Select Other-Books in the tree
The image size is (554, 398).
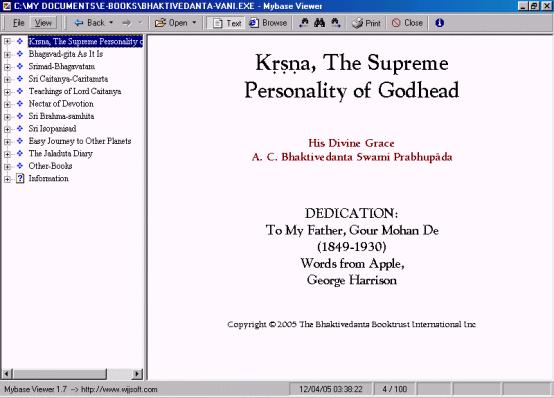click(50, 166)
